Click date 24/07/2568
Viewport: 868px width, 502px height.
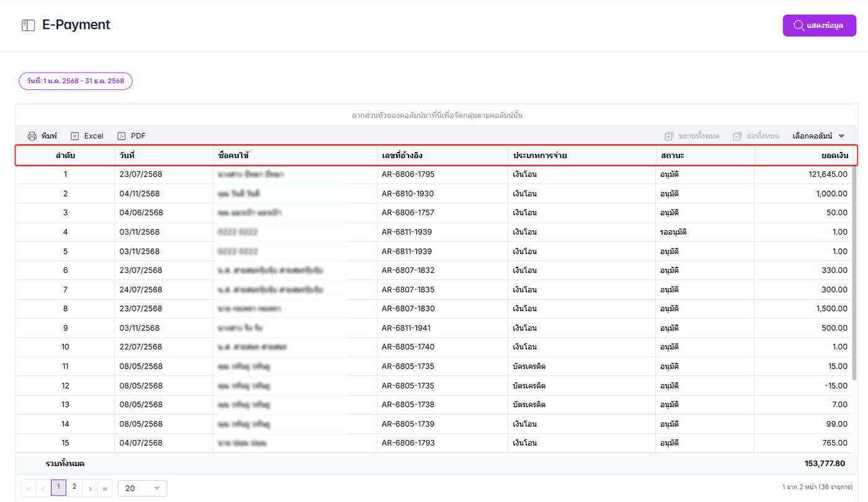click(141, 289)
